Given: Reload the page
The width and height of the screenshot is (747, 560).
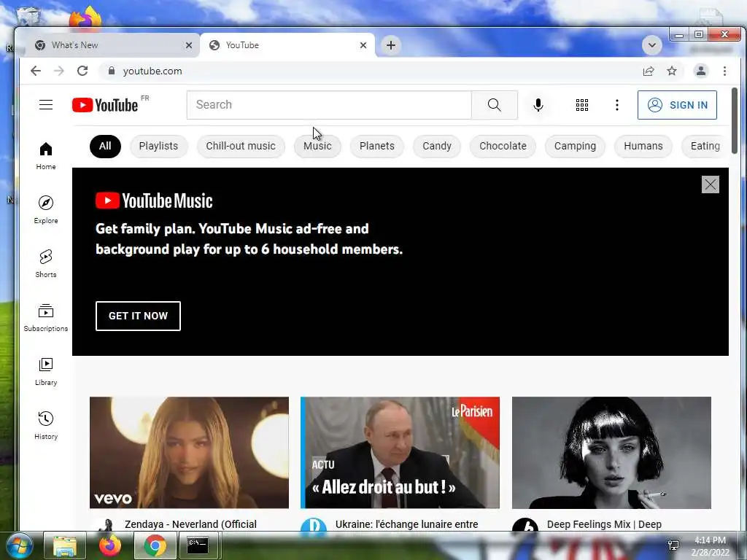Looking at the screenshot, I should click(x=82, y=71).
